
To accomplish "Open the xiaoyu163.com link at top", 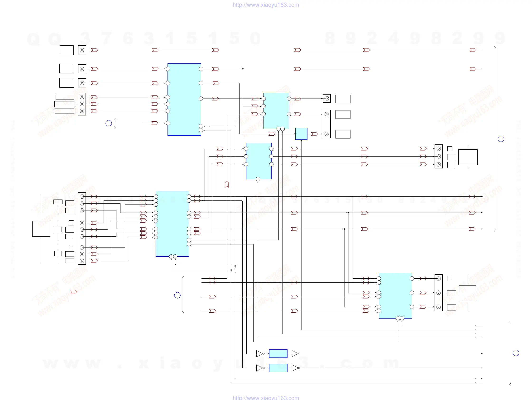I will (265, 5).
